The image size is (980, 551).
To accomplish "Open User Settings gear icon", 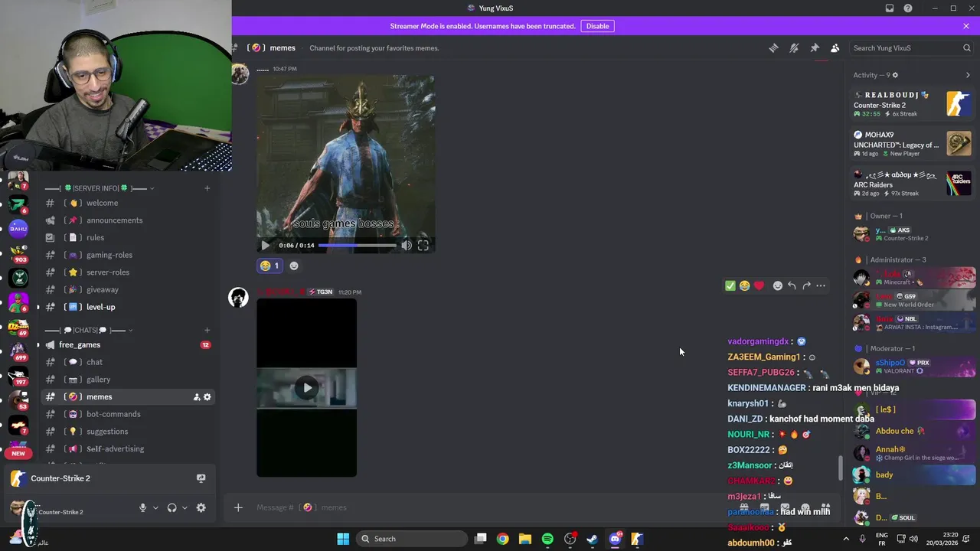I will (x=201, y=507).
